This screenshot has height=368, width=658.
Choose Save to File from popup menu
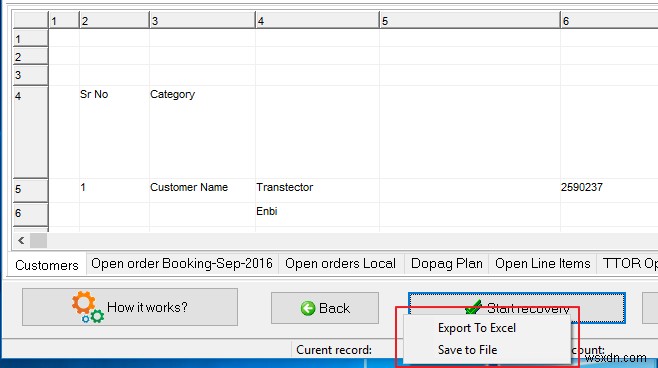(467, 350)
